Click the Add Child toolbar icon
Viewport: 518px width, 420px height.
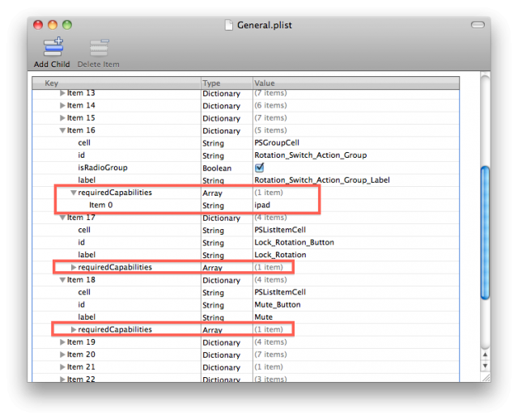point(53,47)
